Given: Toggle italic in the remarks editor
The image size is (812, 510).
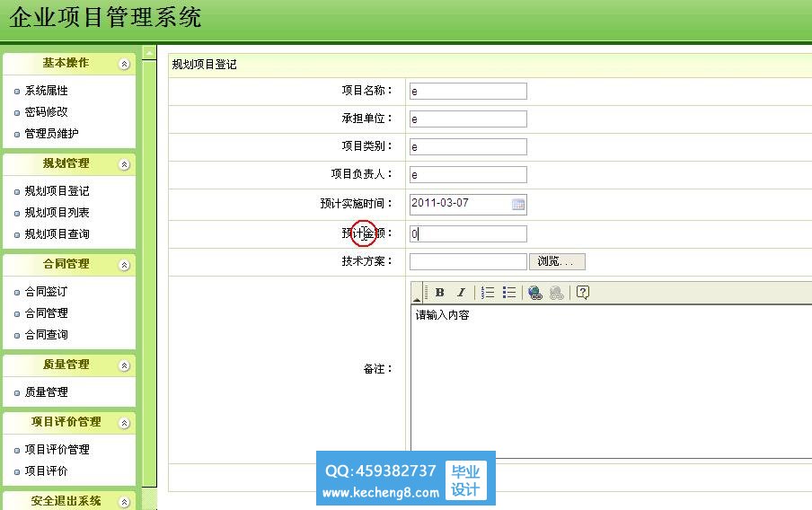Looking at the screenshot, I should (x=461, y=293).
